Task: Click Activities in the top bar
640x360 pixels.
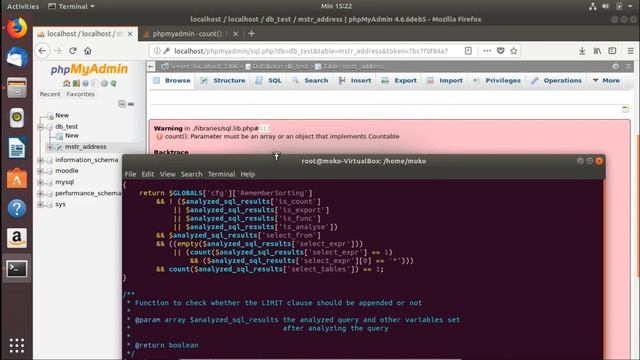Action: [23, 6]
